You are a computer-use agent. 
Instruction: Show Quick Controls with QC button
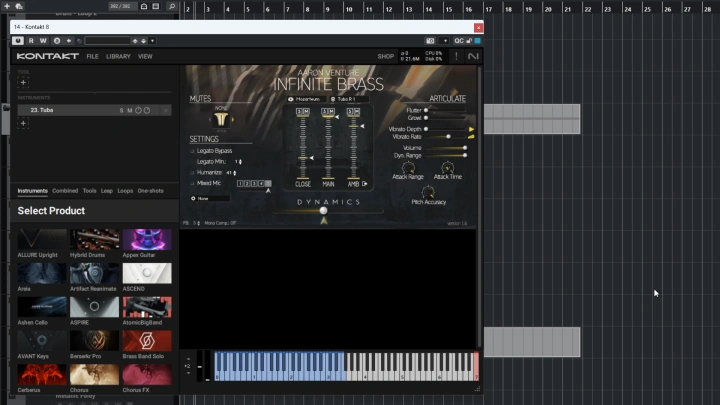(459, 41)
